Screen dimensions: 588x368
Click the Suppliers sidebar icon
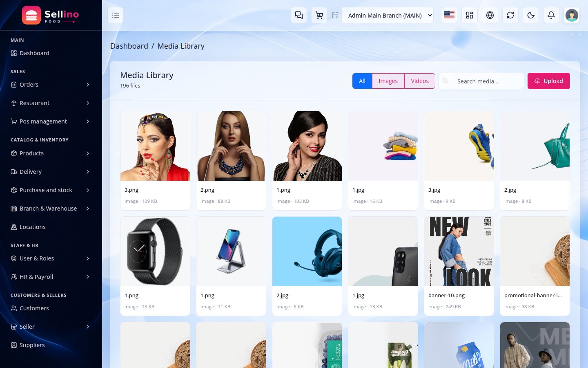pyautogui.click(x=14, y=345)
